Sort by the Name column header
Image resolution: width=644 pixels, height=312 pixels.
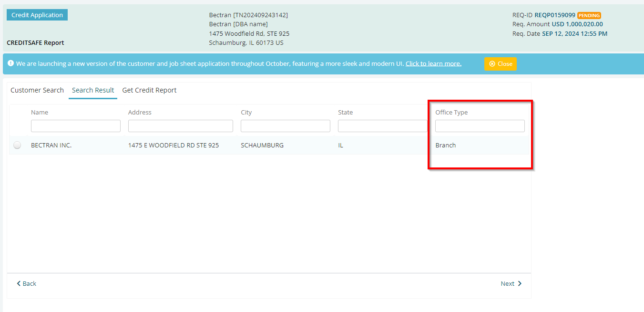click(x=40, y=113)
